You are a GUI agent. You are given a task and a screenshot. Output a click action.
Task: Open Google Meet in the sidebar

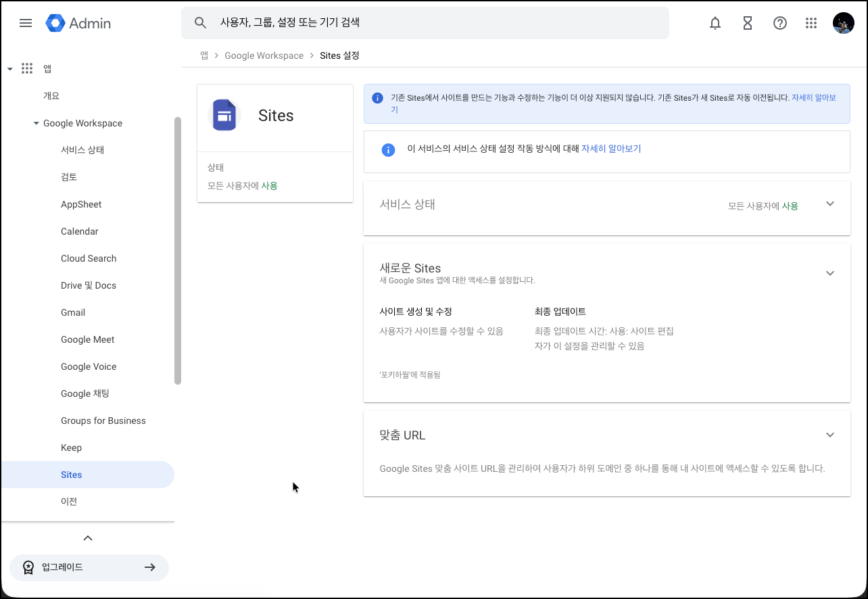pos(88,339)
